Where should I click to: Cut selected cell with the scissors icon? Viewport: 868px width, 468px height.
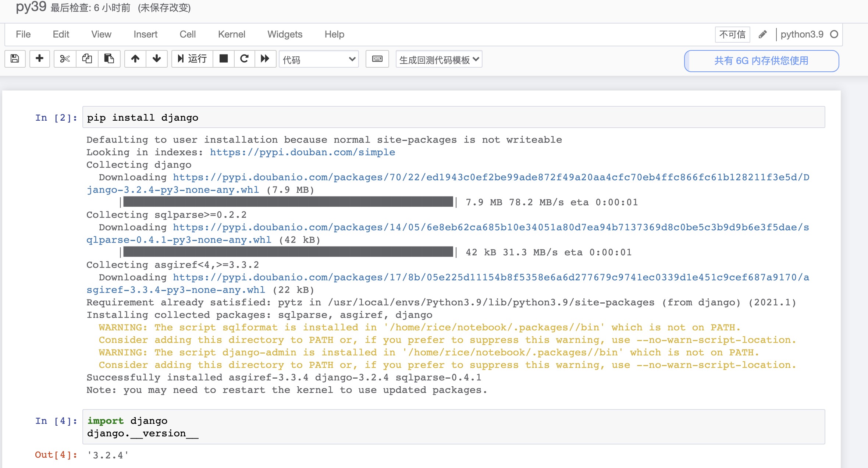point(65,59)
